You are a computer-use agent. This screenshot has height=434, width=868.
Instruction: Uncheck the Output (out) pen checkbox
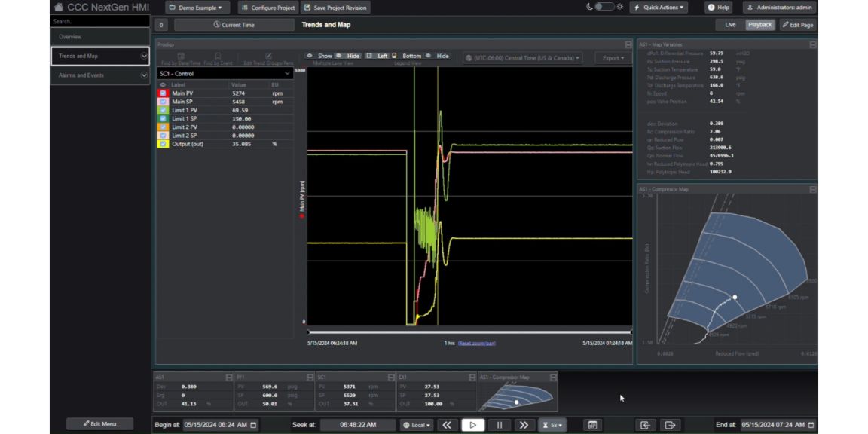pyautogui.click(x=164, y=144)
